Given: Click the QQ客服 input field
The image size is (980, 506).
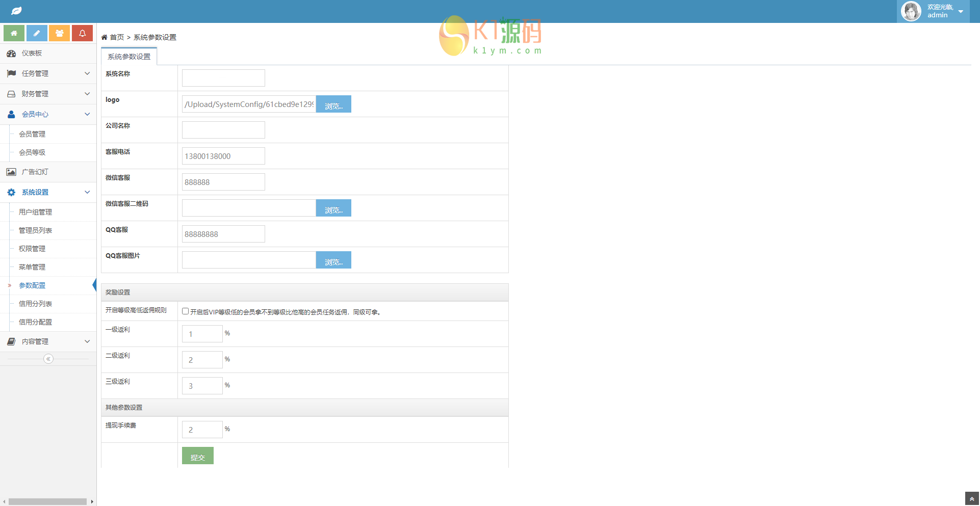Looking at the screenshot, I should 223,234.
